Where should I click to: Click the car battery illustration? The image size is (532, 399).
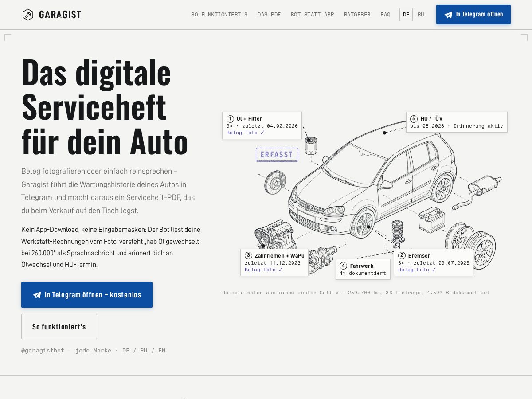(431, 220)
